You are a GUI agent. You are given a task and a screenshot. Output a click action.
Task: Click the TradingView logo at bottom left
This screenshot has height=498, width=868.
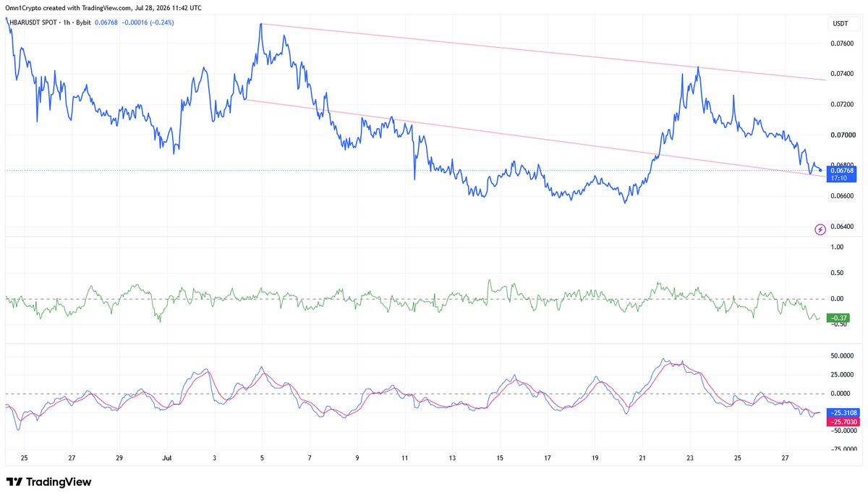tap(48, 481)
